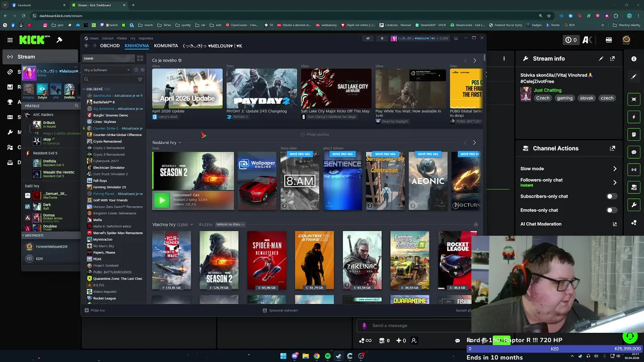Screen dimensions: 644x362
Task: Switch to OBCHOD tab in Steam
Action: pos(110,46)
